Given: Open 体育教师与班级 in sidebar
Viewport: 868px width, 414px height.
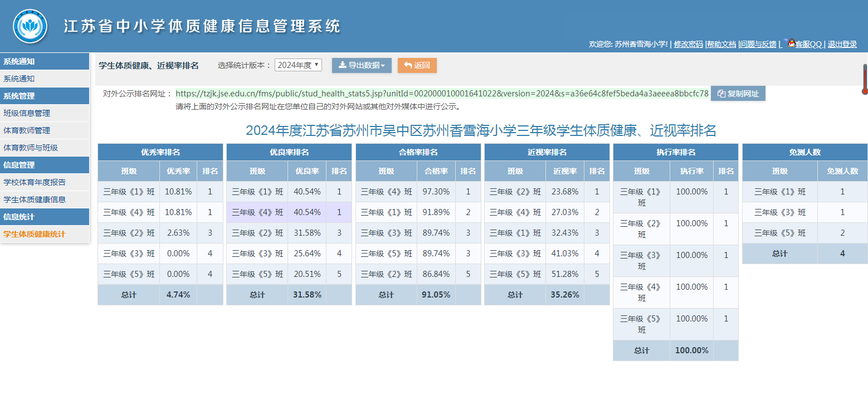Looking at the screenshot, I should point(45,148).
